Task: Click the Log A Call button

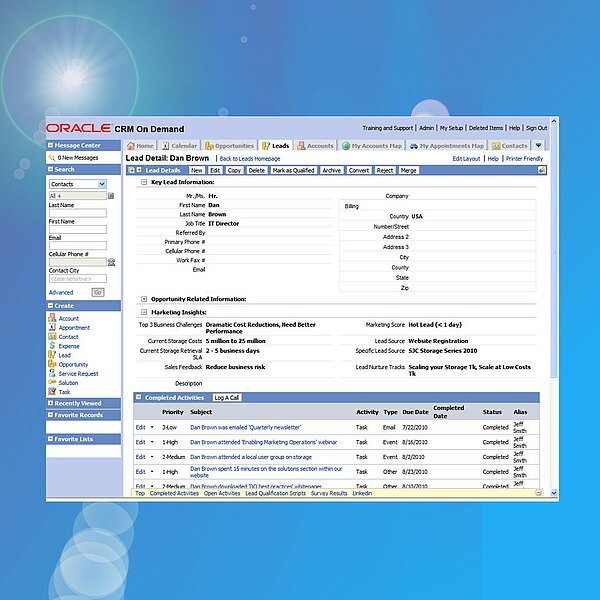Action: pos(226,398)
